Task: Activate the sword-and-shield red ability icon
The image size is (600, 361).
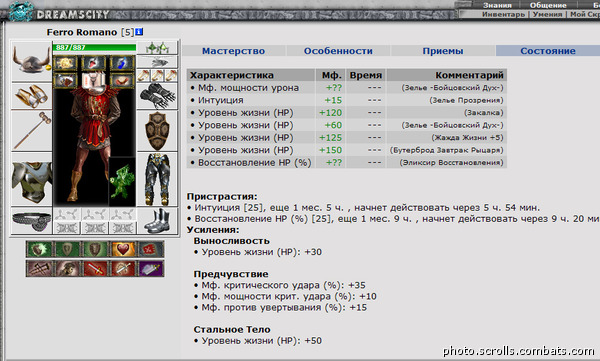Action: (123, 268)
